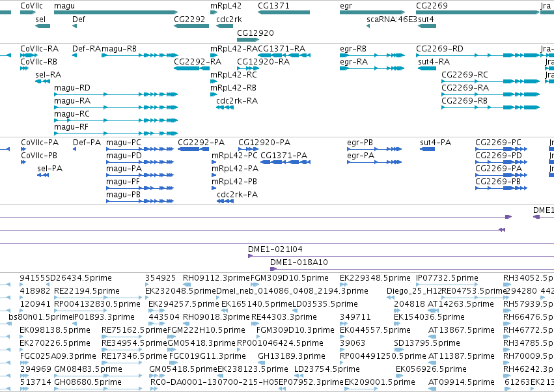Screen dimensions: 554x392
Task: Click transcript CG2269-RD
Action: [x=439, y=49]
